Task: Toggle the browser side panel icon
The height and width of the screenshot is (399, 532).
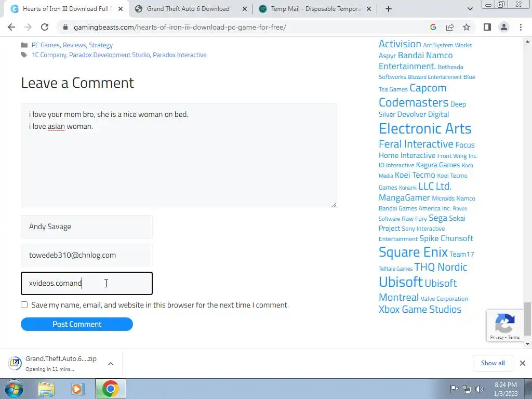Action: click(x=487, y=27)
